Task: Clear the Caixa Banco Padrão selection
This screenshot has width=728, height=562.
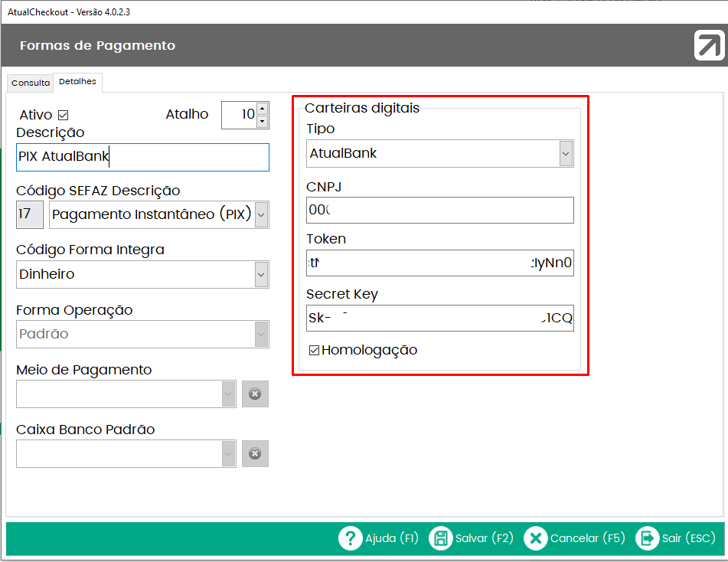Action: click(255, 453)
